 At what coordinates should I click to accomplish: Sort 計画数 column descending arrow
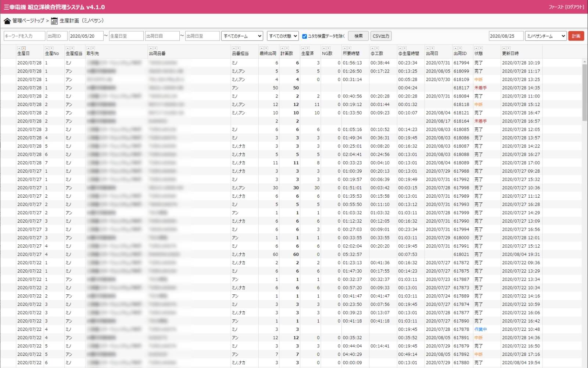287,48
